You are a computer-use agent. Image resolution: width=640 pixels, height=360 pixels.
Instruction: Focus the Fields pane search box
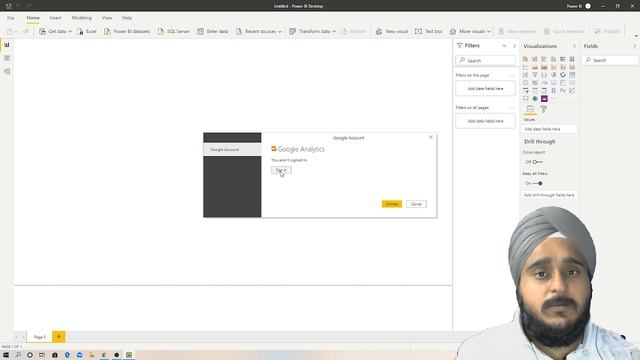pyautogui.click(x=610, y=60)
